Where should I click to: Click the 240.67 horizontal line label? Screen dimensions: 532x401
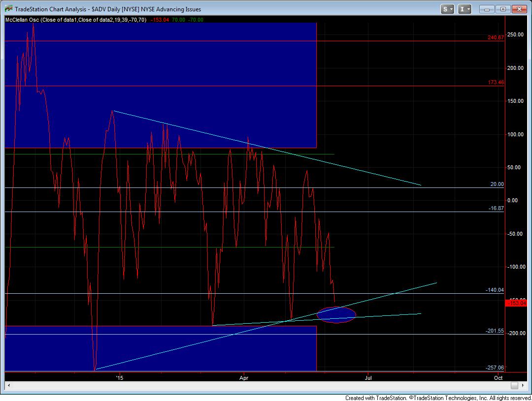pyautogui.click(x=496, y=37)
